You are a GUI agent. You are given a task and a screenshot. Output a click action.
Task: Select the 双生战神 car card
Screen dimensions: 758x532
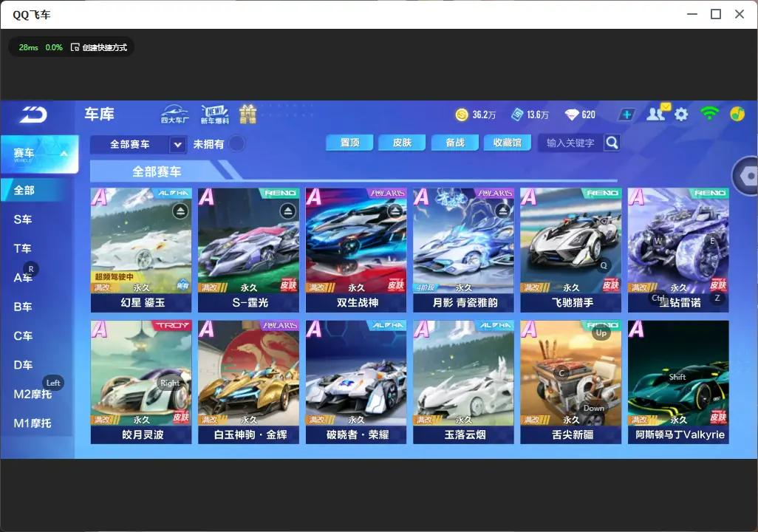tap(356, 250)
